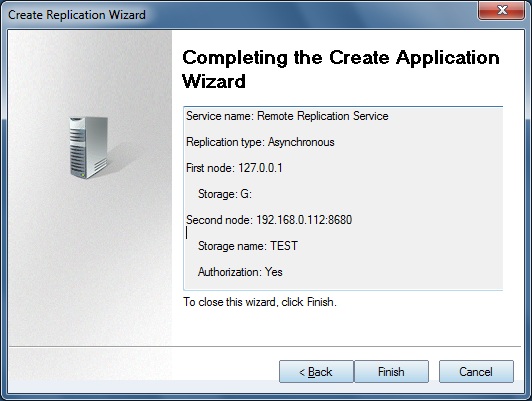
Task: Click the Authorization: Yes line
Action: click(x=240, y=272)
